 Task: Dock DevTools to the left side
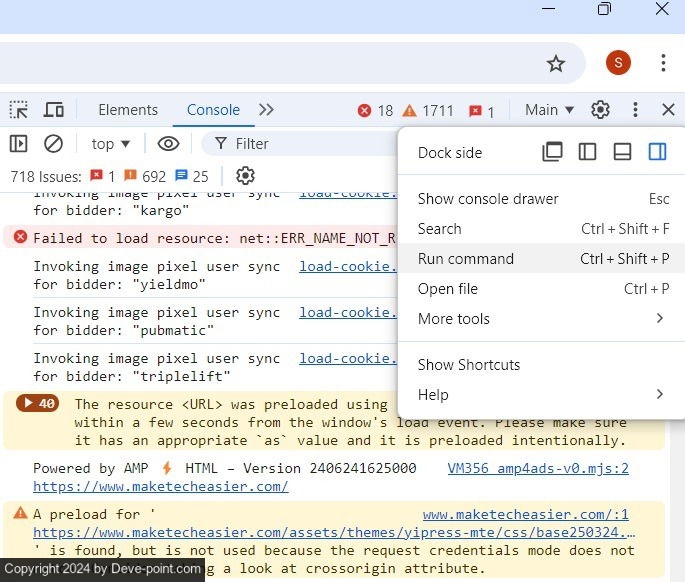[x=588, y=152]
